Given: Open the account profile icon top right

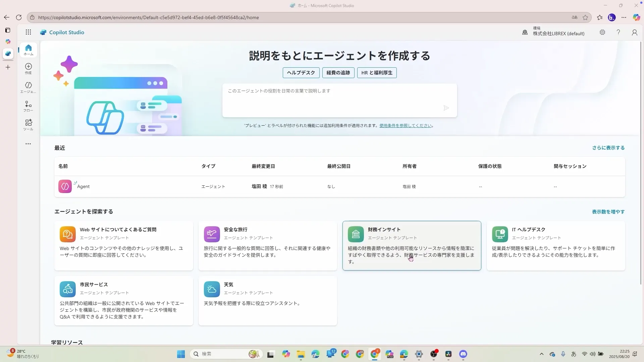Looking at the screenshot, I should click(x=634, y=32).
